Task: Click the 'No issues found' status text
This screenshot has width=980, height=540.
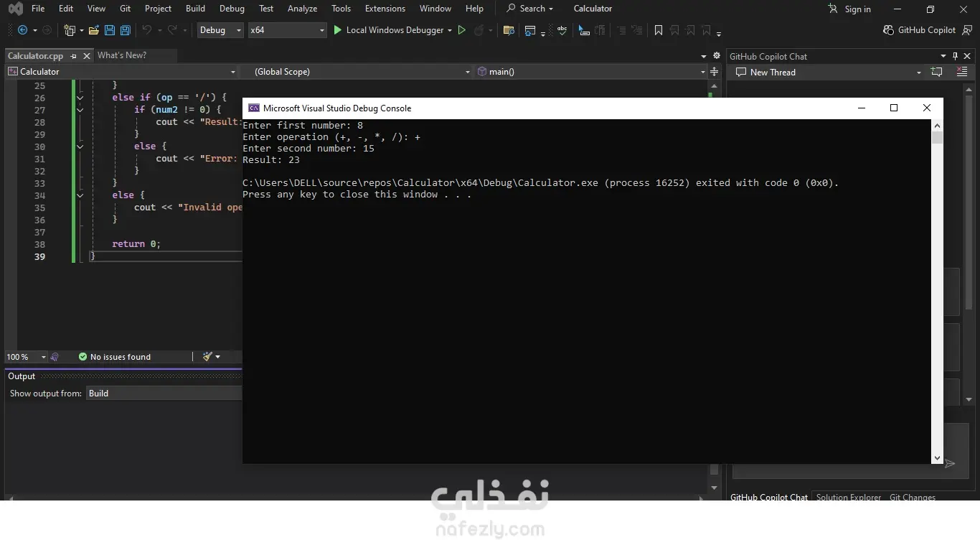Action: click(121, 357)
